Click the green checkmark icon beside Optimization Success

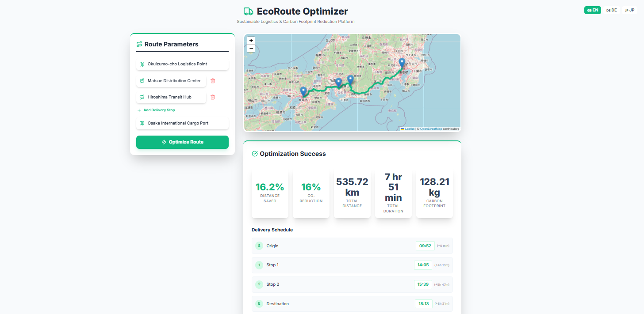click(254, 154)
